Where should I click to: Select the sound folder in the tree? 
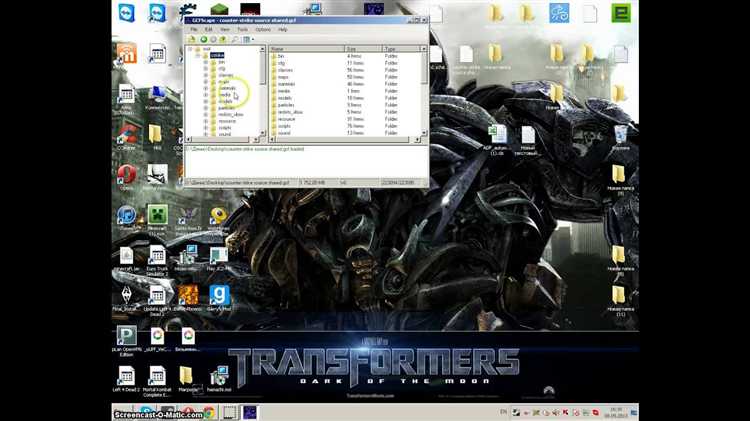[x=224, y=134]
